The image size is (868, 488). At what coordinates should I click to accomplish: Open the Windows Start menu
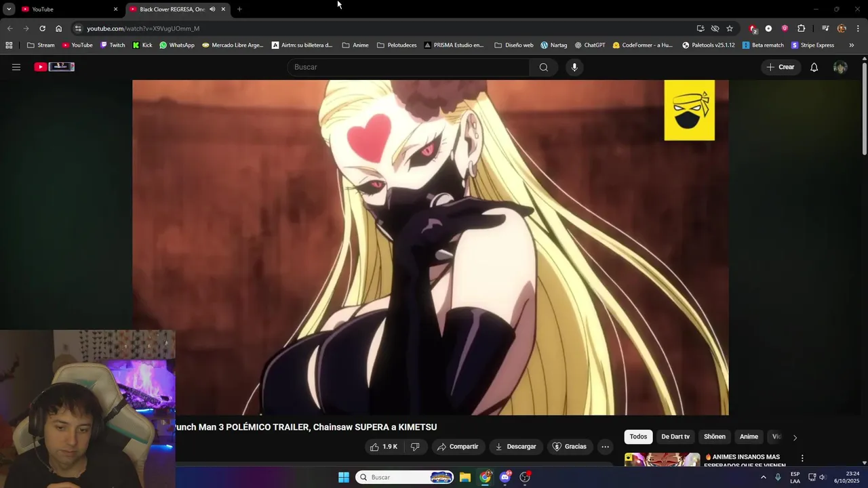(344, 477)
